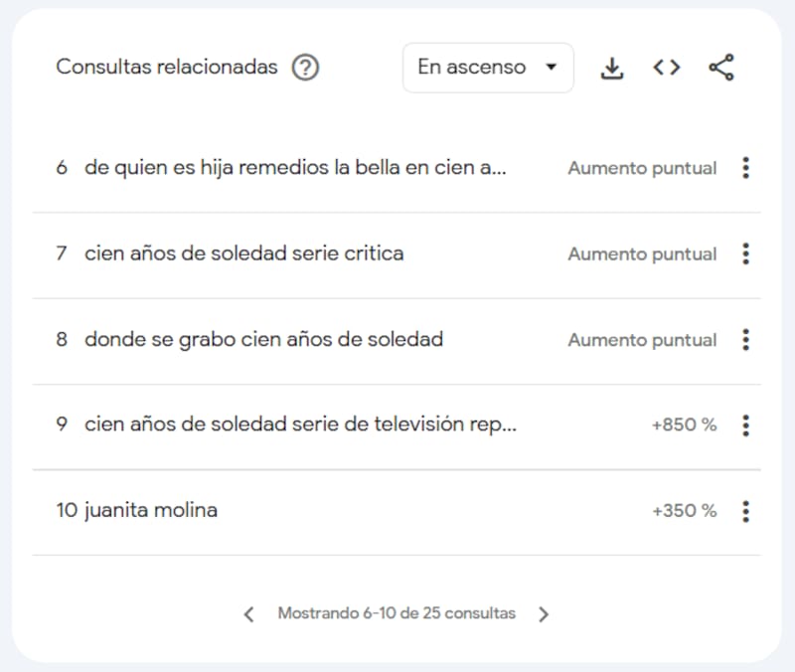Click the share icon
795x672 pixels.
click(x=721, y=68)
